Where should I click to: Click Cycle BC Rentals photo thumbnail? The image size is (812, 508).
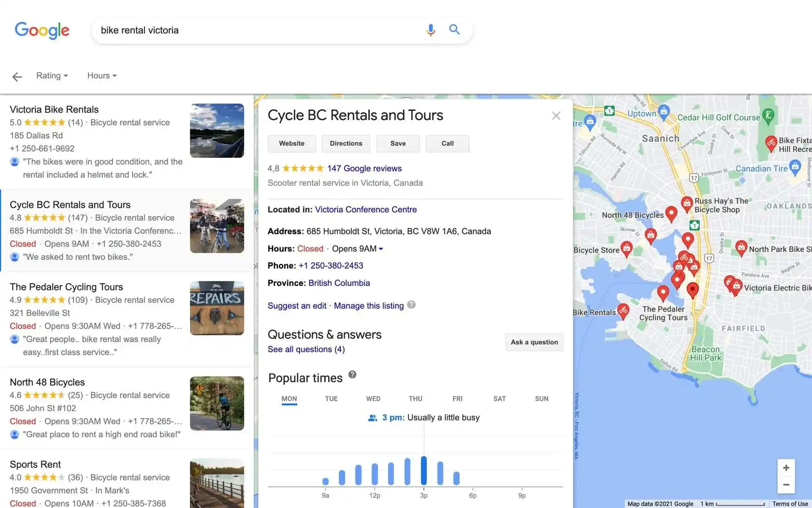point(217,226)
